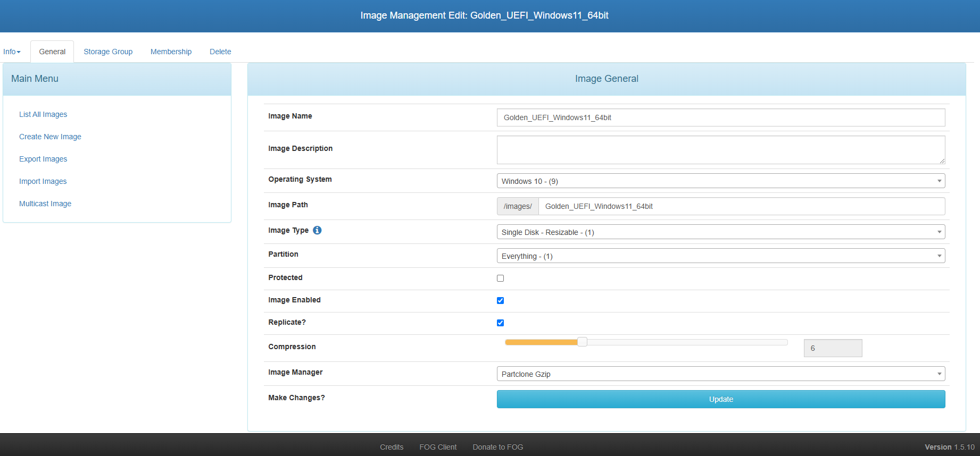The height and width of the screenshot is (456, 980).
Task: Click the Make Changes? label
Action: [296, 398]
